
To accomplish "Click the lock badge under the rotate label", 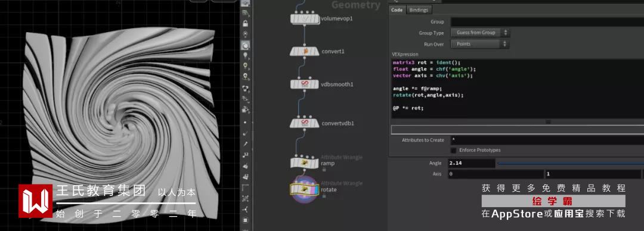I will coord(323,196).
